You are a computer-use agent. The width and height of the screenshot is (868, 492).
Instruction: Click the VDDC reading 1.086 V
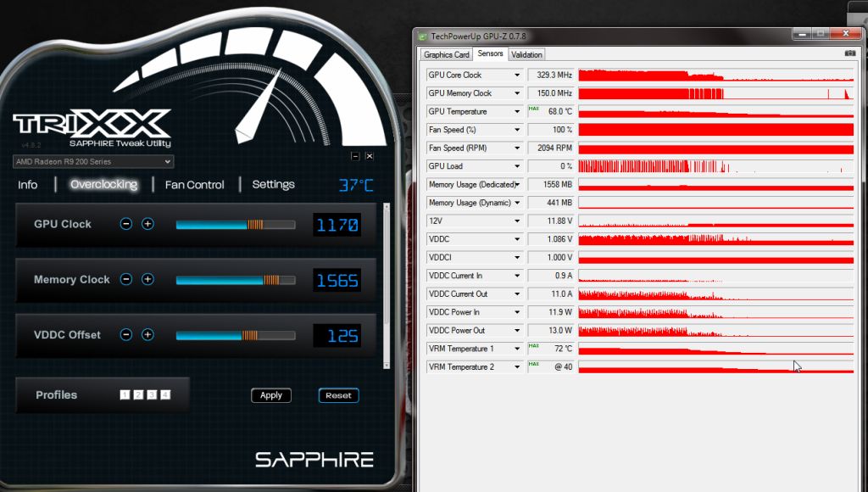(x=551, y=239)
